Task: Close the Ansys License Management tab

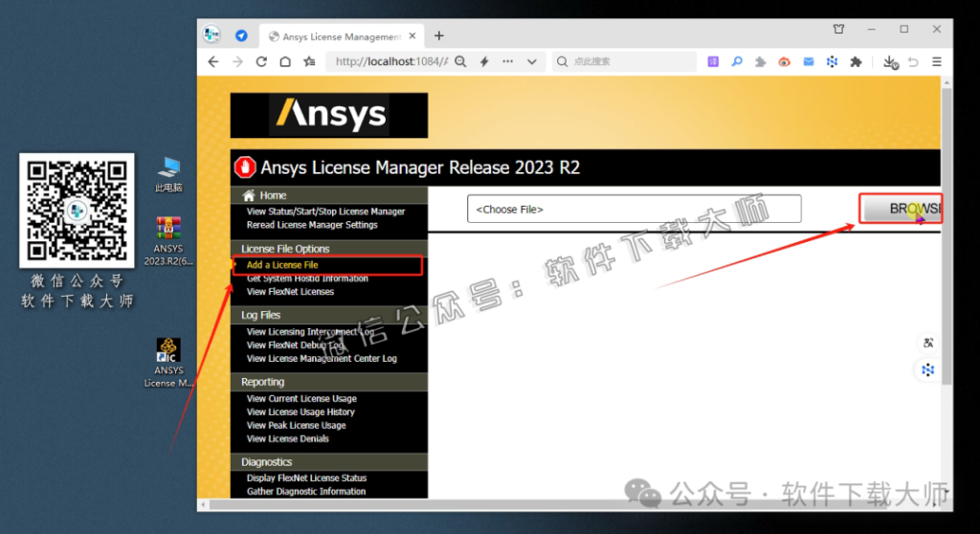Action: (x=412, y=35)
